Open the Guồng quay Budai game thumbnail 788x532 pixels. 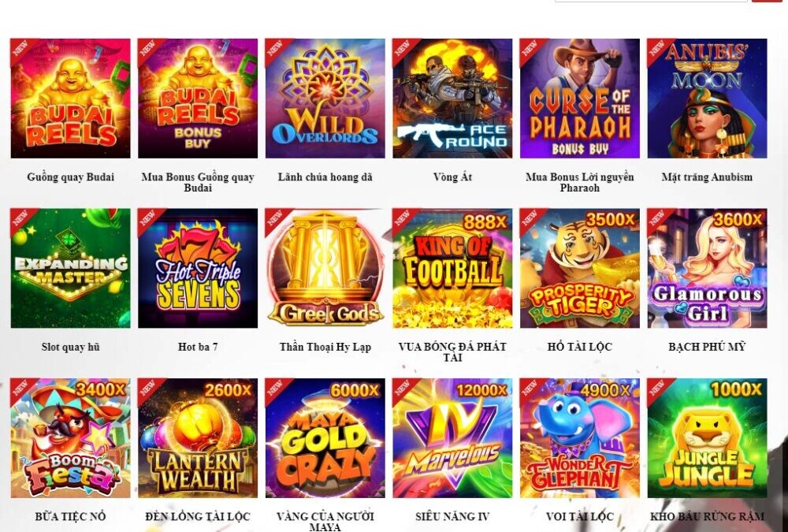pos(71,97)
